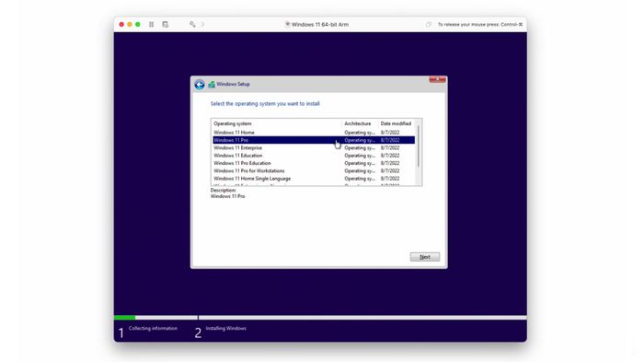
Task: Select Windows 11 Pro for Workstations
Action: click(x=315, y=170)
